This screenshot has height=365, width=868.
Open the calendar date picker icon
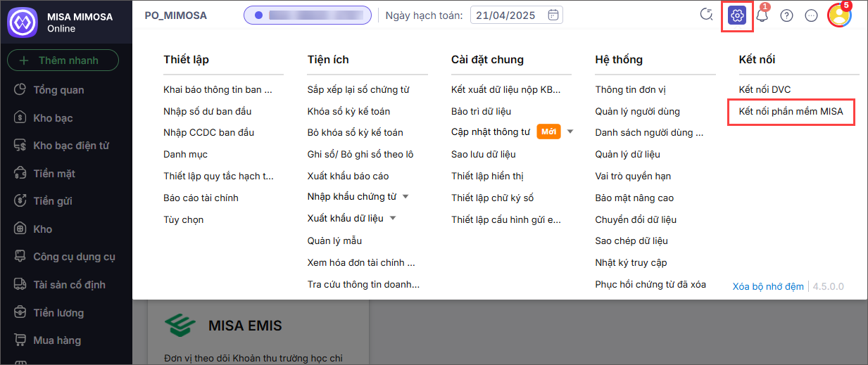click(x=553, y=15)
